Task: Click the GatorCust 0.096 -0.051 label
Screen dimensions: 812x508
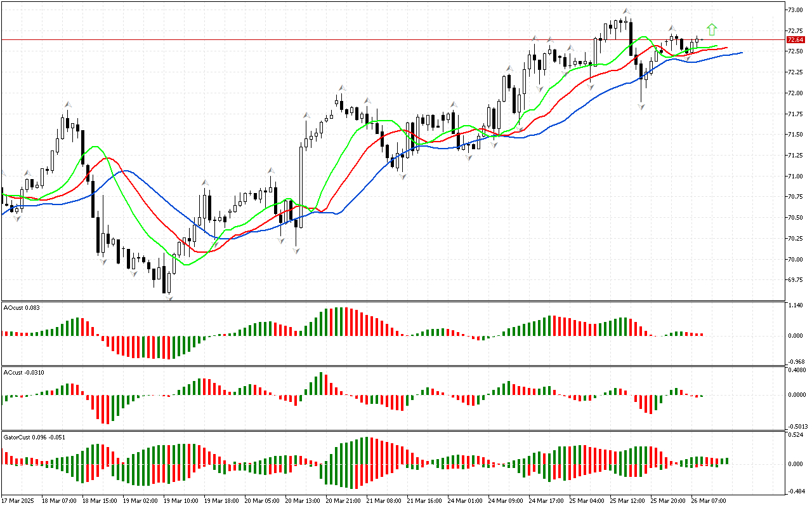Action: point(35,437)
